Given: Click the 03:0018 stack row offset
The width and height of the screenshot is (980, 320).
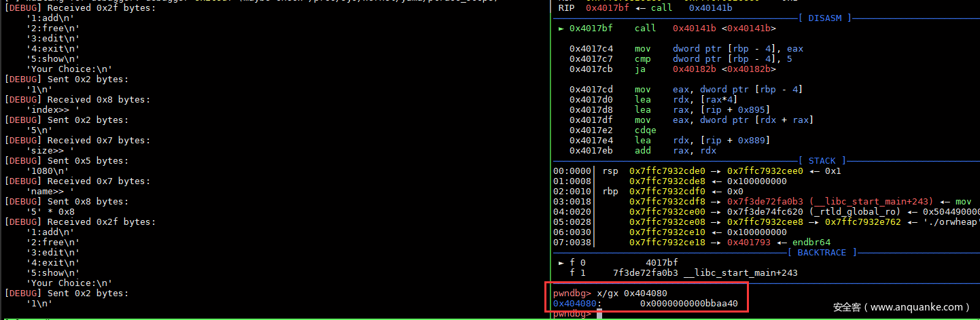Looking at the screenshot, I should [572, 201].
